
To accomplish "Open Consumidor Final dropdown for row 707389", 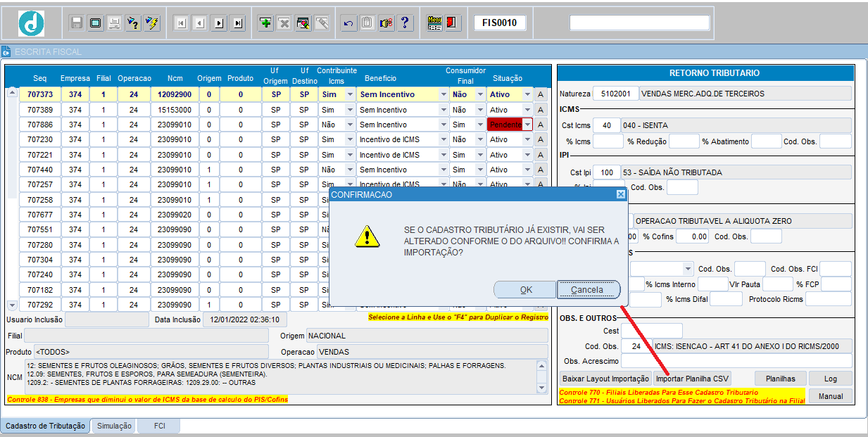I will click(481, 110).
